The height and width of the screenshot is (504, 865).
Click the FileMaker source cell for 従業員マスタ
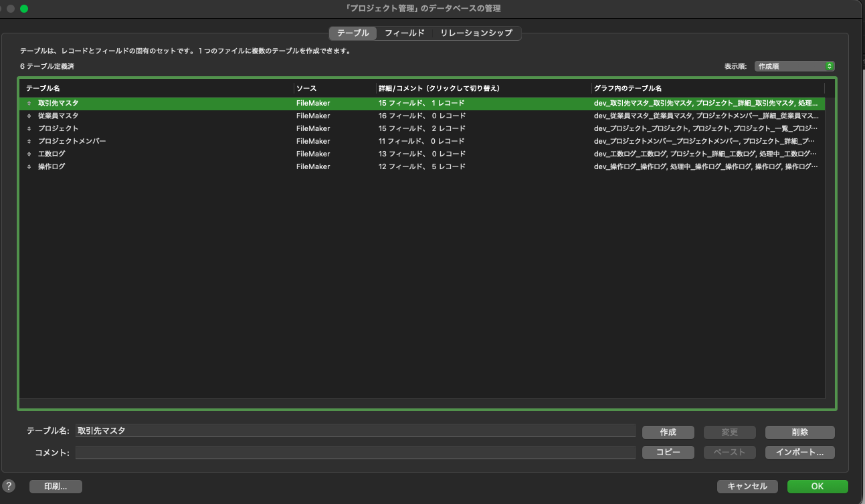click(313, 116)
